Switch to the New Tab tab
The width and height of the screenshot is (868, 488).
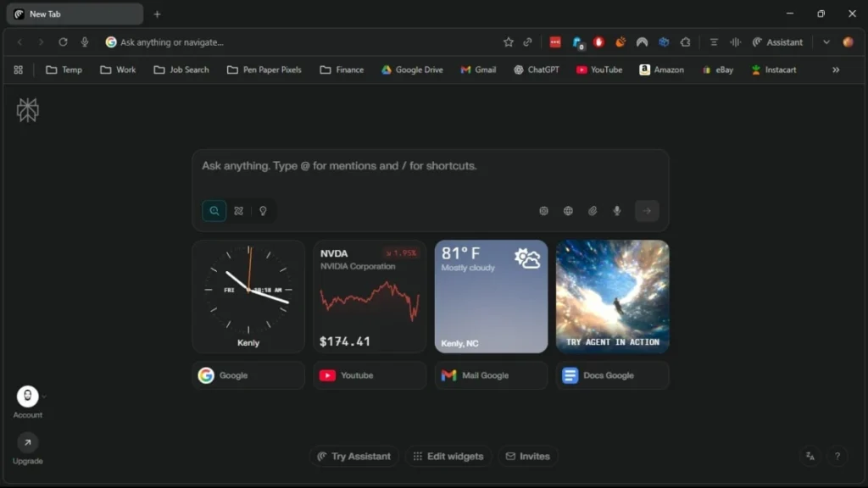[73, 14]
